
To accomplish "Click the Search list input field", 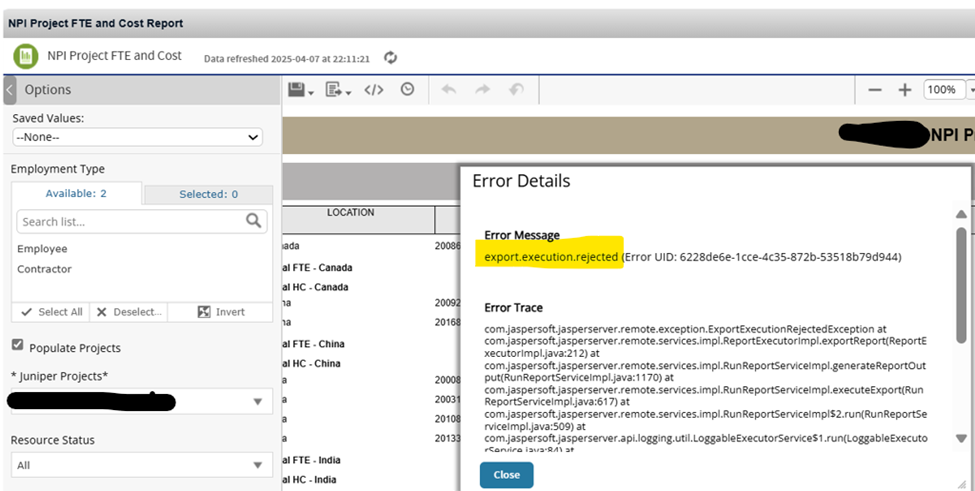I will tap(142, 221).
